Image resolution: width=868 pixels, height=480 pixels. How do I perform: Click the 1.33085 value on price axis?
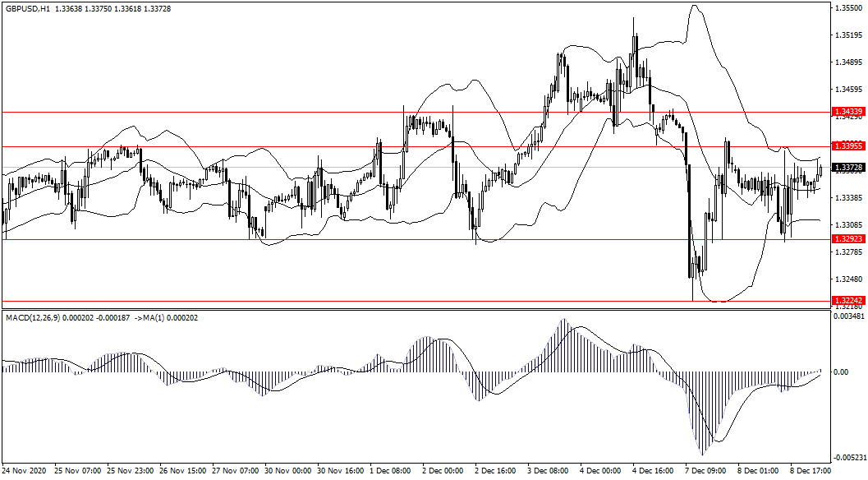coord(847,224)
